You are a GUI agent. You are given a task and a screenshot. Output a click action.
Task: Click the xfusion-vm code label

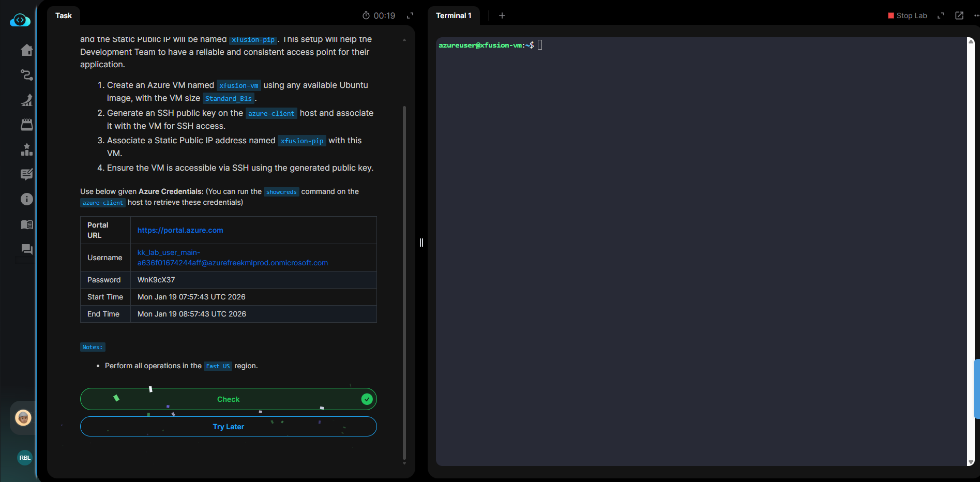pos(239,85)
